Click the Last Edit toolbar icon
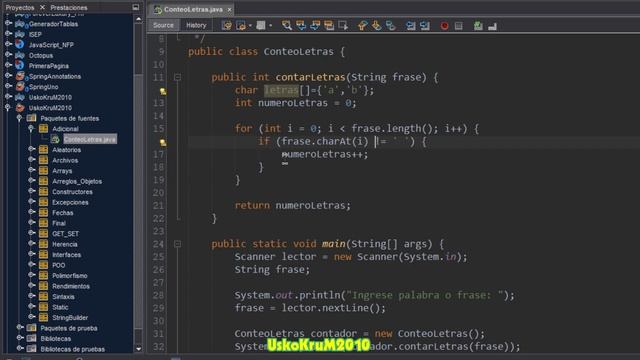Screen dimensions: 640x360 [x=227, y=26]
